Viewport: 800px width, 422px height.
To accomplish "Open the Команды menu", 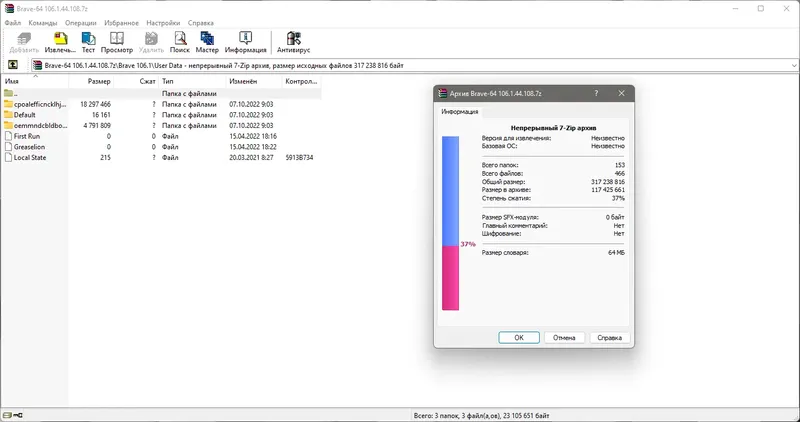I will [43, 23].
